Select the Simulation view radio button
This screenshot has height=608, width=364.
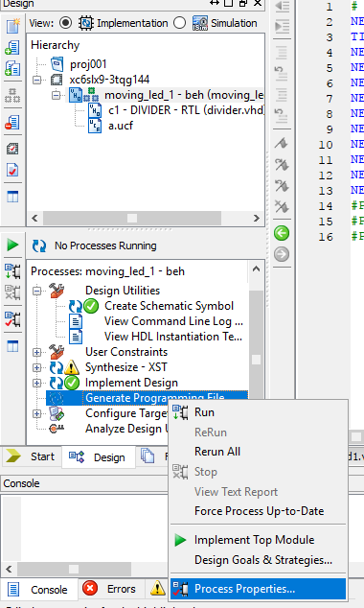pyautogui.click(x=180, y=23)
